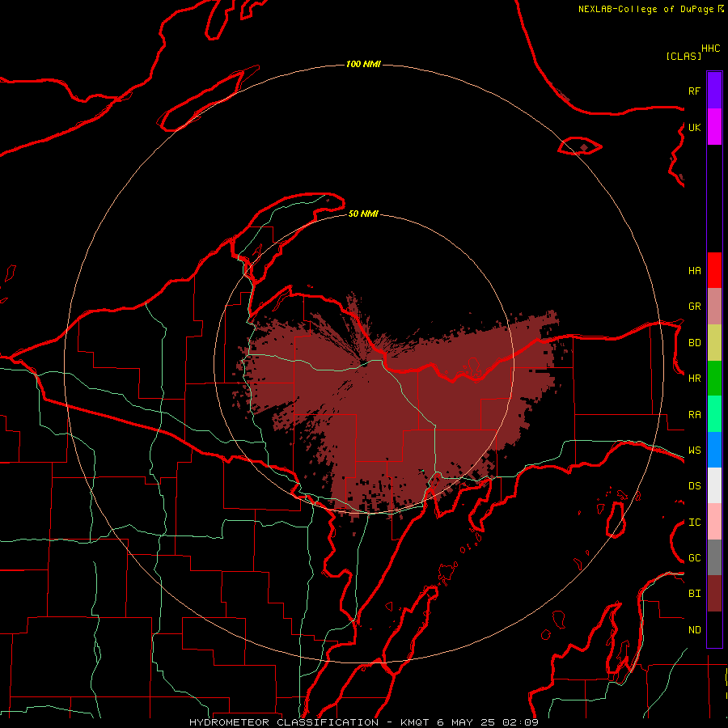Select the white DS legend swatch

(x=714, y=485)
